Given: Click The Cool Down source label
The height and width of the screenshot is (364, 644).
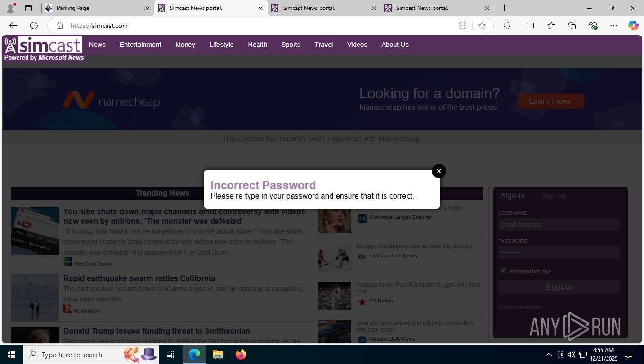Looking at the screenshot, I should (93, 264).
